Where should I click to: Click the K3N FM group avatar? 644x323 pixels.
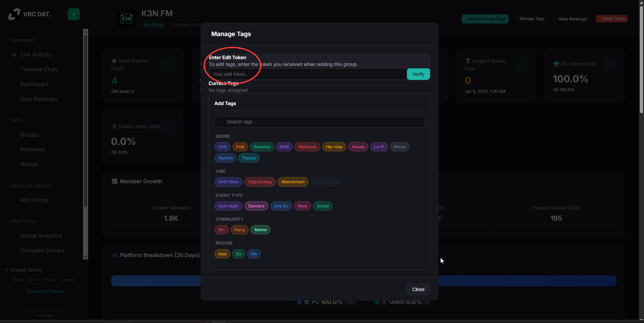pyautogui.click(x=126, y=19)
